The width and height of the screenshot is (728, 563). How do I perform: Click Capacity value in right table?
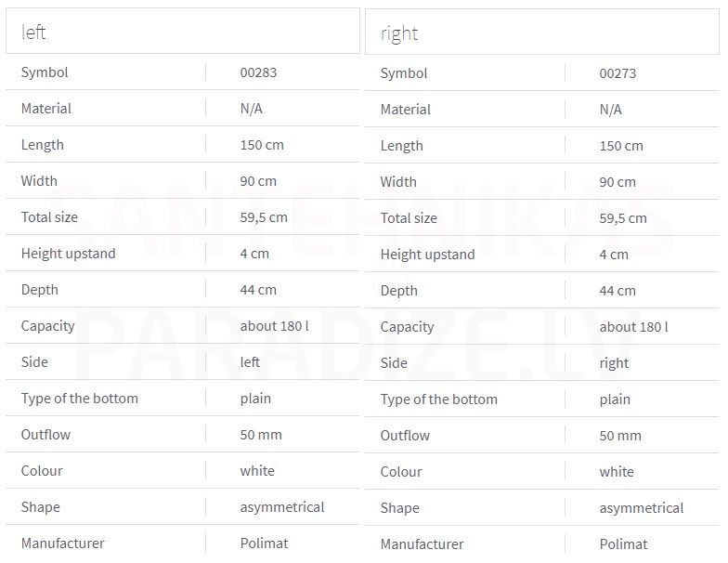click(633, 327)
